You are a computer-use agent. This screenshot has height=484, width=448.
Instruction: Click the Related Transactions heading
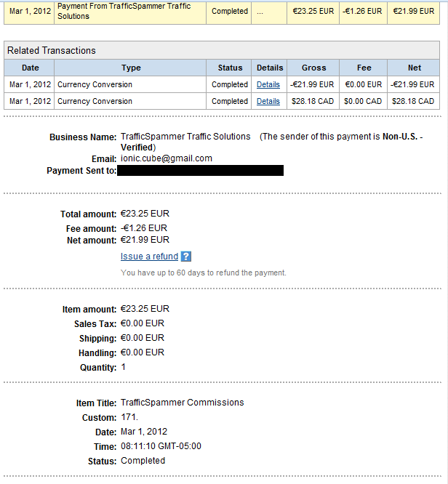(52, 51)
